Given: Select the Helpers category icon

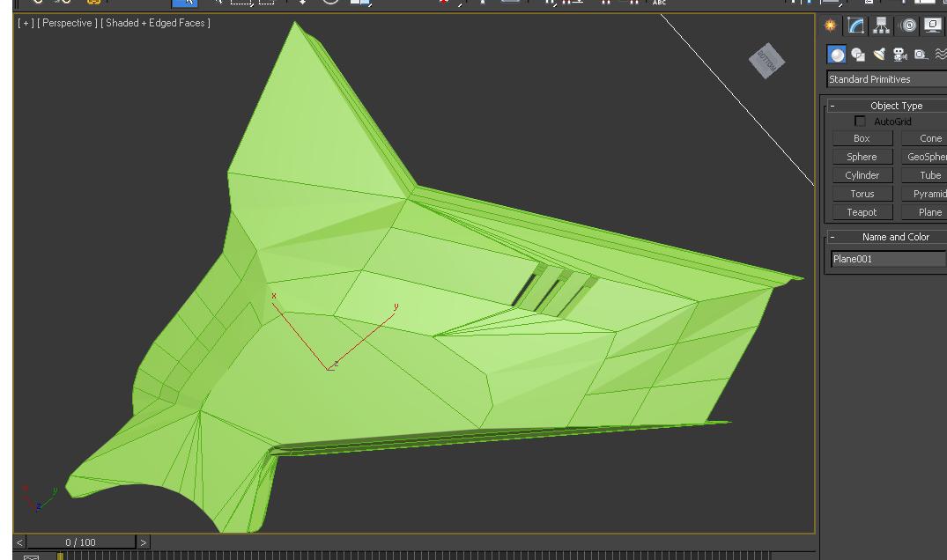Looking at the screenshot, I should coord(921,55).
